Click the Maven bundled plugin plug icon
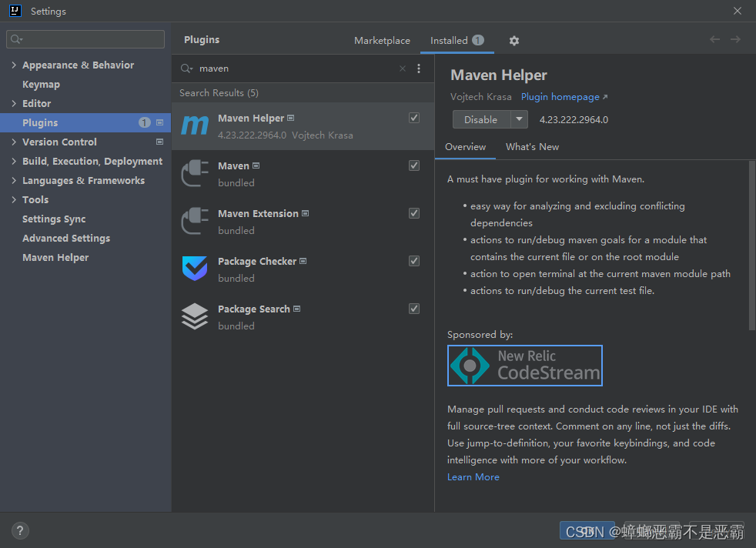The width and height of the screenshot is (756, 548). tap(195, 173)
